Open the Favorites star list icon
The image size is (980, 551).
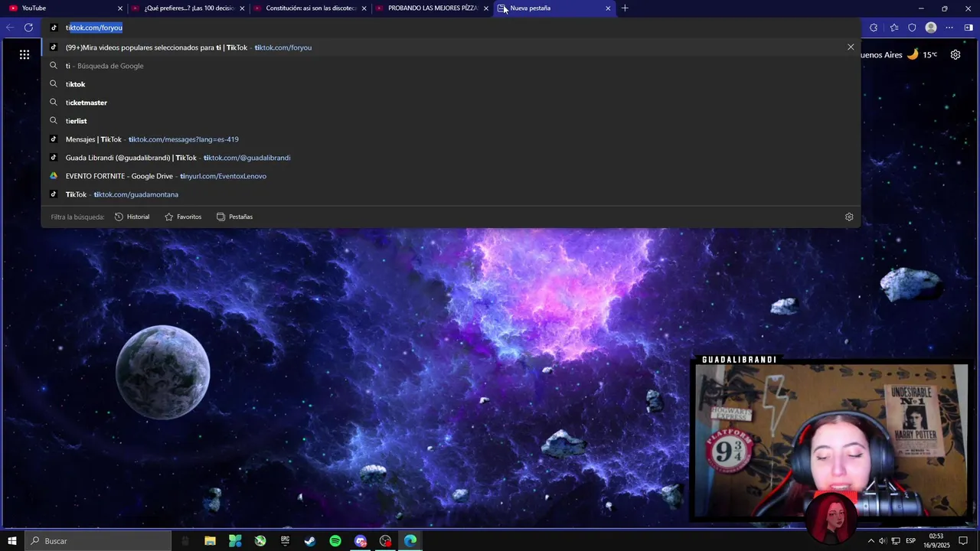(893, 28)
